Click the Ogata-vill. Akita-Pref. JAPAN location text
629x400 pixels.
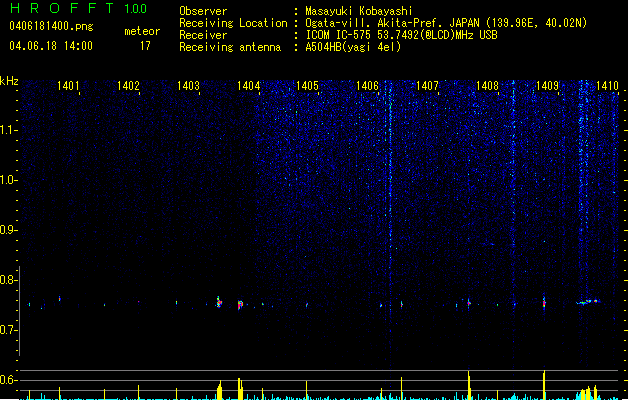(446, 23)
